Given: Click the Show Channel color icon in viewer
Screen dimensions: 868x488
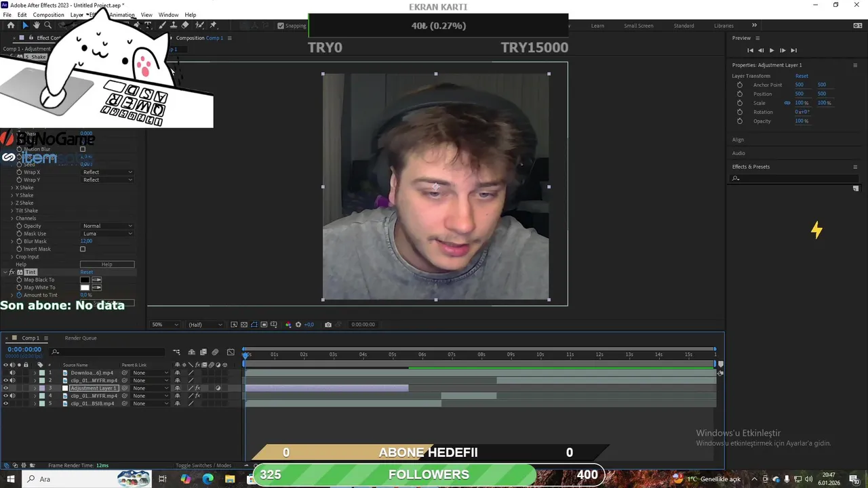Looking at the screenshot, I should pyautogui.click(x=288, y=325).
